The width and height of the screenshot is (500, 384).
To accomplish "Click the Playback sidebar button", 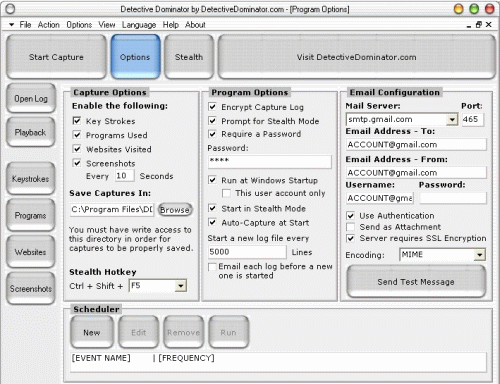I will [x=31, y=132].
